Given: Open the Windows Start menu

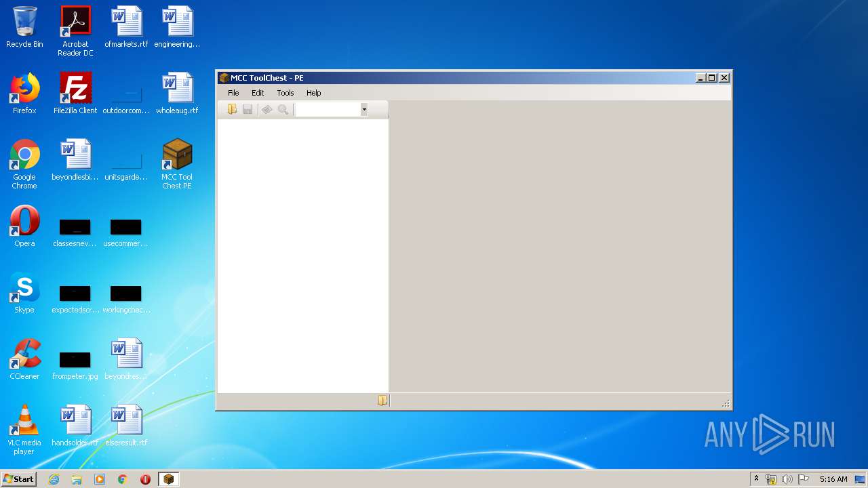Looking at the screenshot, I should tap(19, 479).
